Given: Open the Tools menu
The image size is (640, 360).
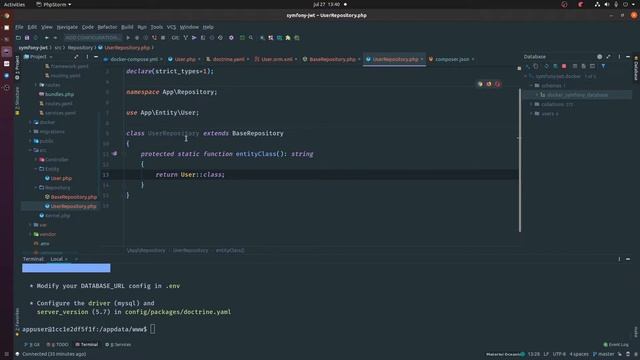Looking at the screenshot, I should [x=157, y=27].
